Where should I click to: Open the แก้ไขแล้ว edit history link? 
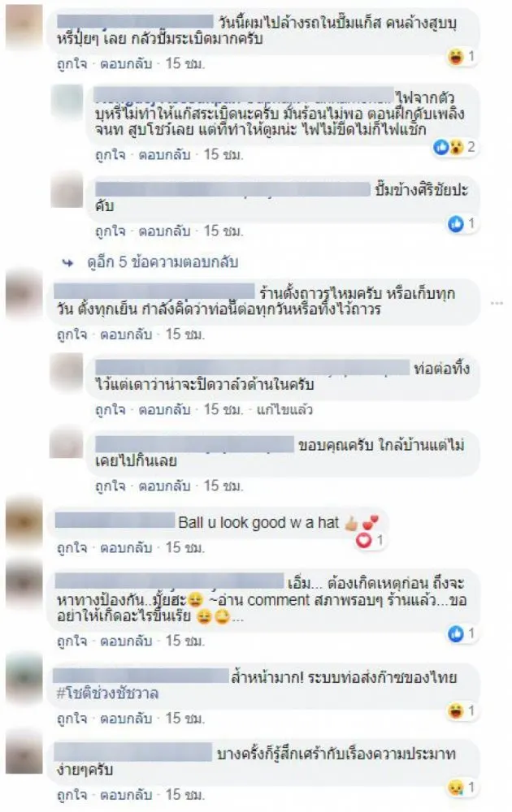(x=284, y=409)
